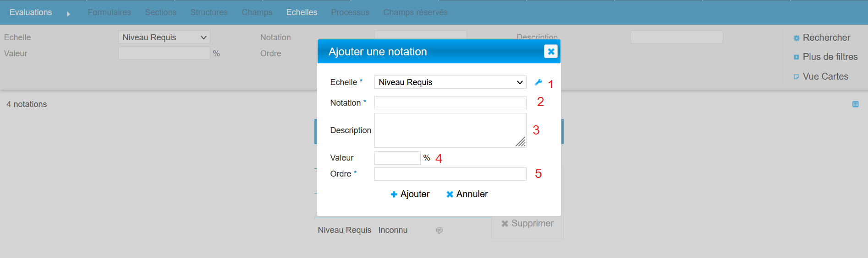Click the Rechercher search button
This screenshot has width=868, height=258.
822,38
